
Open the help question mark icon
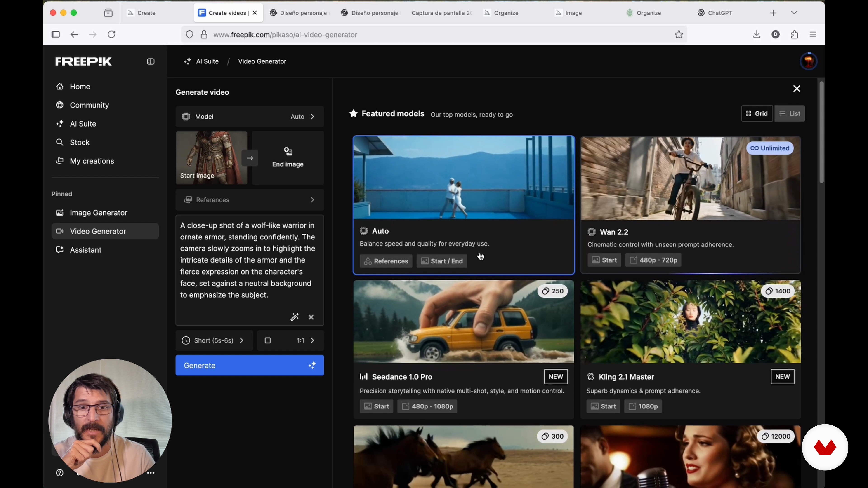60,472
